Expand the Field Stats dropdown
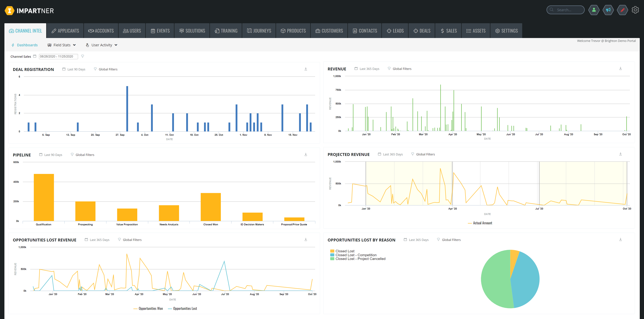 tap(62, 45)
